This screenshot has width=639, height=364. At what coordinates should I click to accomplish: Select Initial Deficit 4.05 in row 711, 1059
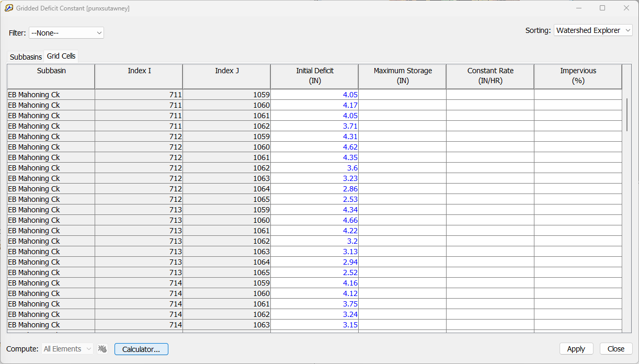pos(315,95)
